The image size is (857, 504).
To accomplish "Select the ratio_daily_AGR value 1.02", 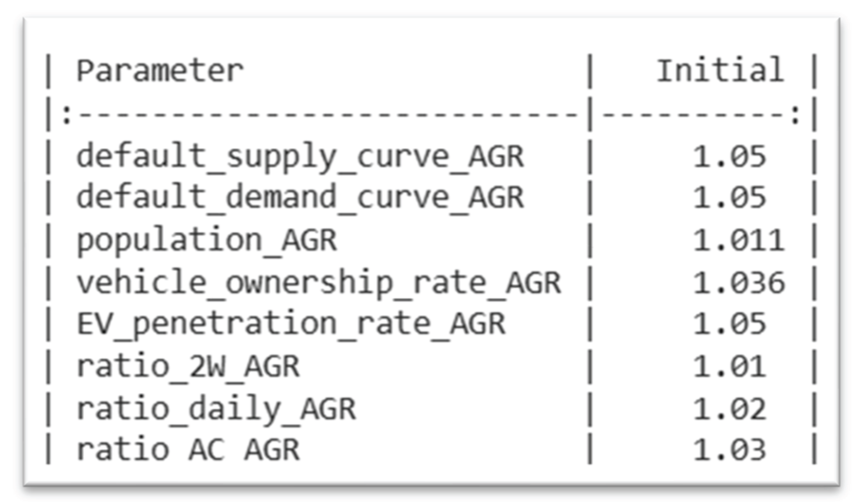I will point(729,409).
